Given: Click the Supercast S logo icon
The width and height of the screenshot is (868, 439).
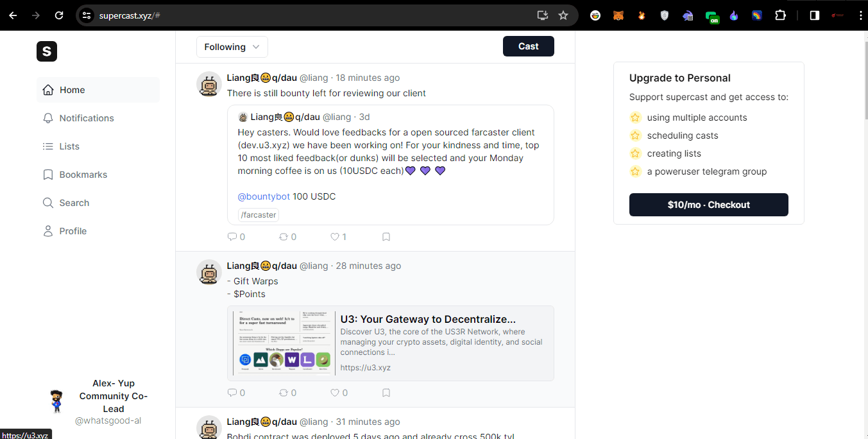Looking at the screenshot, I should click(47, 51).
